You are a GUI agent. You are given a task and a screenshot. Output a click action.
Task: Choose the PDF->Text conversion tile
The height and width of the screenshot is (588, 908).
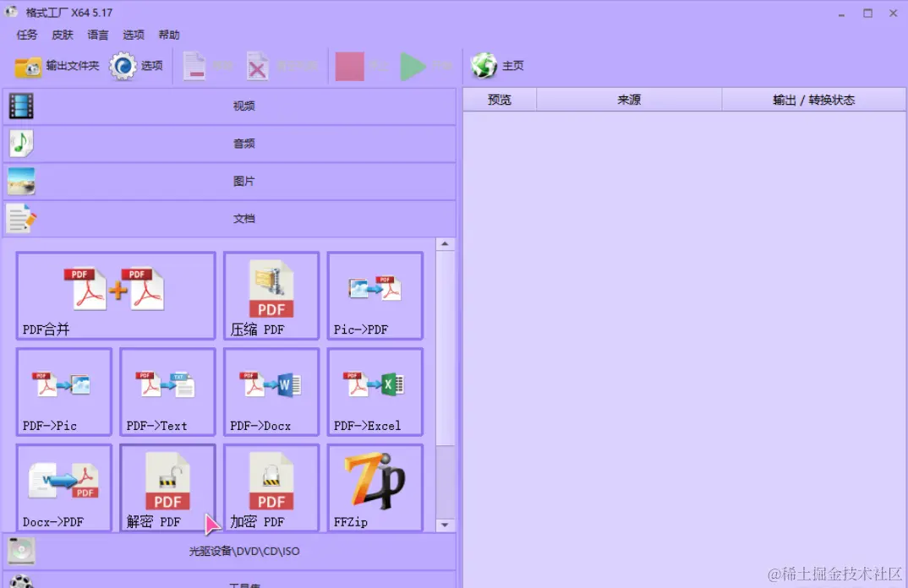(167, 391)
